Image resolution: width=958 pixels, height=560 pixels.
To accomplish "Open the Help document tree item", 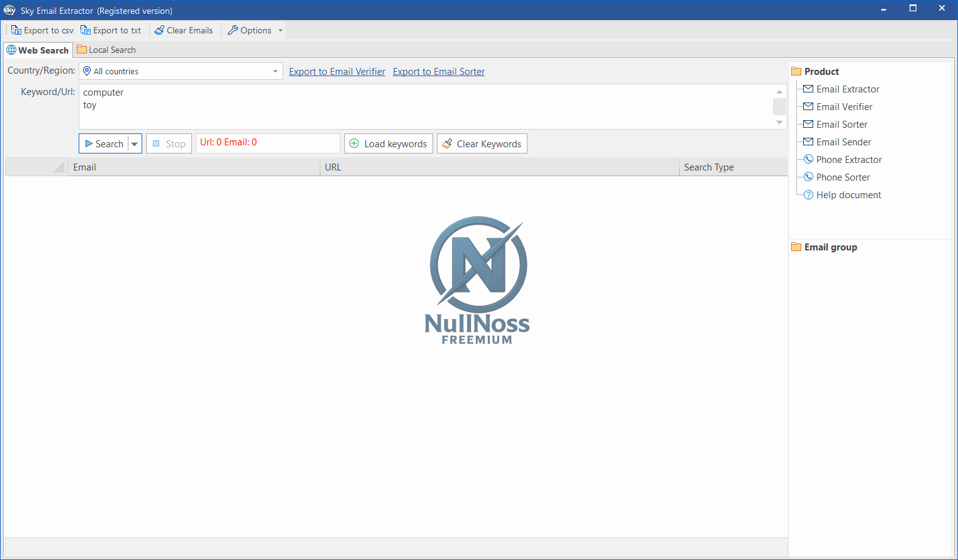I will click(x=842, y=195).
